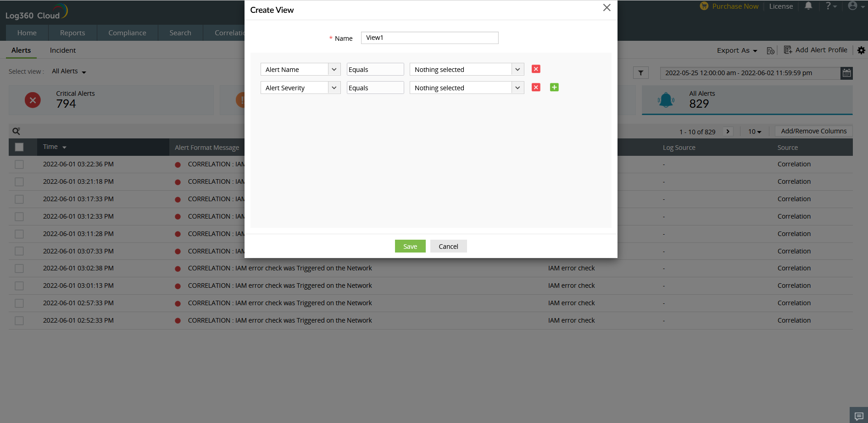Remove the Alert Name filter row
The width and height of the screenshot is (868, 423).
[536, 69]
